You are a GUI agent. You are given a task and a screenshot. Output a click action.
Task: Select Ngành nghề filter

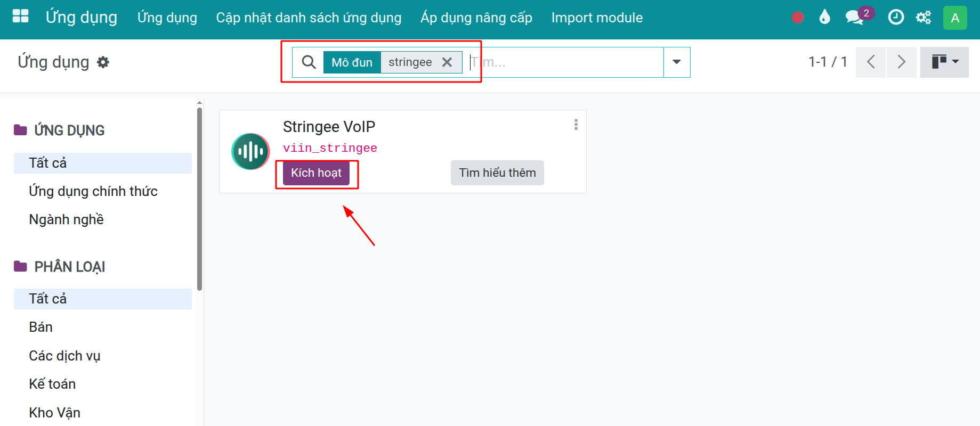tap(103, 219)
